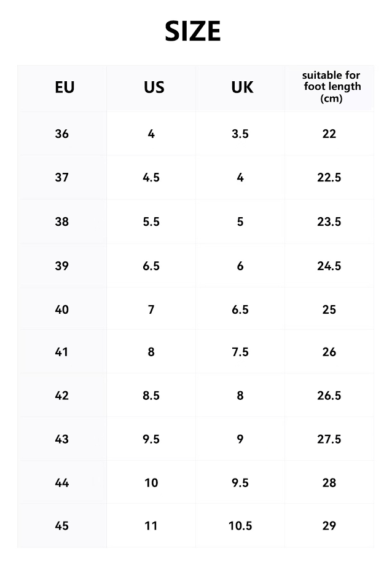Click US size 11 cell
Image resolution: width=392 pixels, height=561 pixels.
151,526
